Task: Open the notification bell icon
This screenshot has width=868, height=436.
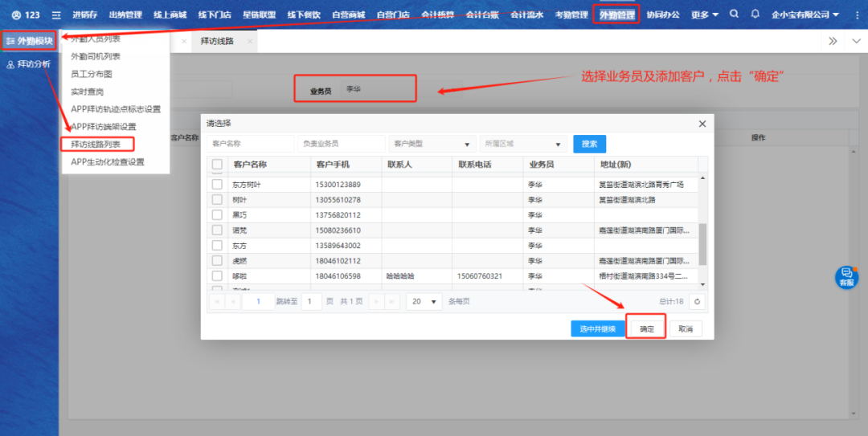Action: pyautogui.click(x=755, y=14)
